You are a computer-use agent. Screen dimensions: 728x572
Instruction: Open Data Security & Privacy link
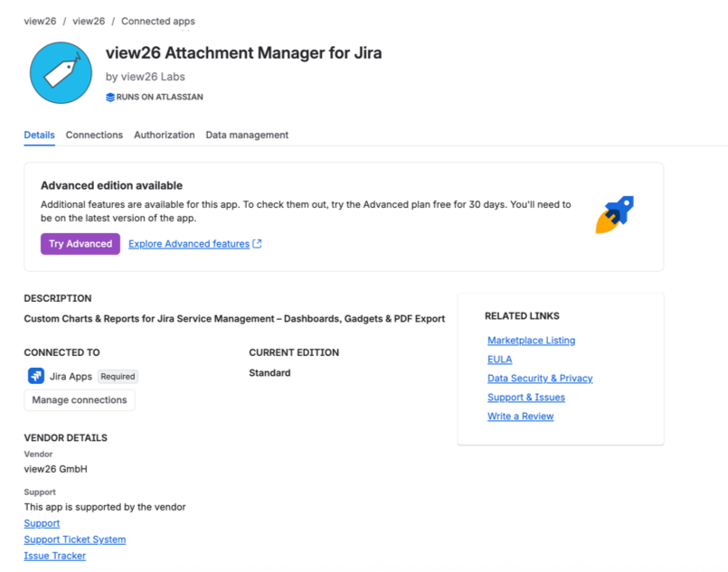540,379
